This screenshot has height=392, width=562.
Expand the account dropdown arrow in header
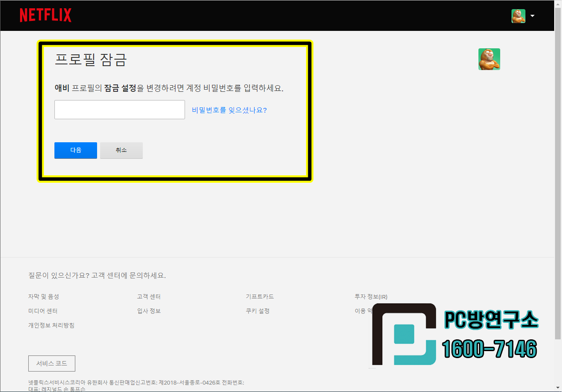click(x=532, y=16)
